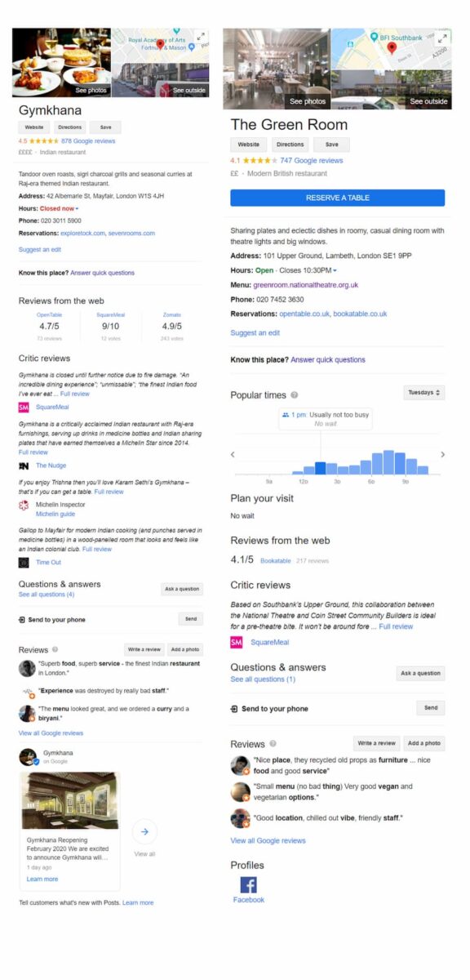Click the highlighted 1 pm bar in chart
470x980 pixels.
(321, 468)
